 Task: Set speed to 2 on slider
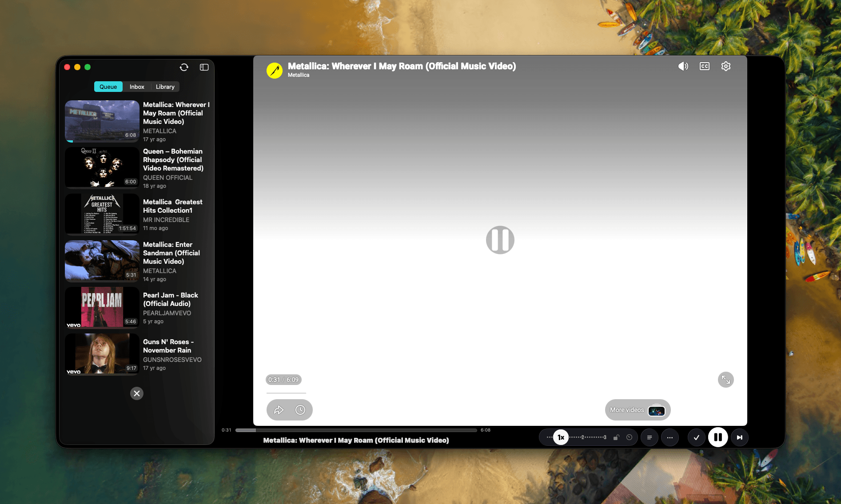[x=582, y=437]
